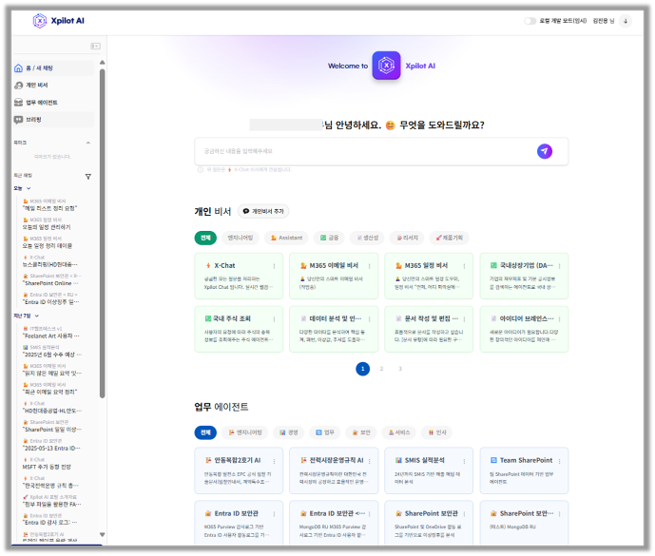Open 개인 비서 in the sidebar menu
The image size is (655, 556).
(x=54, y=85)
